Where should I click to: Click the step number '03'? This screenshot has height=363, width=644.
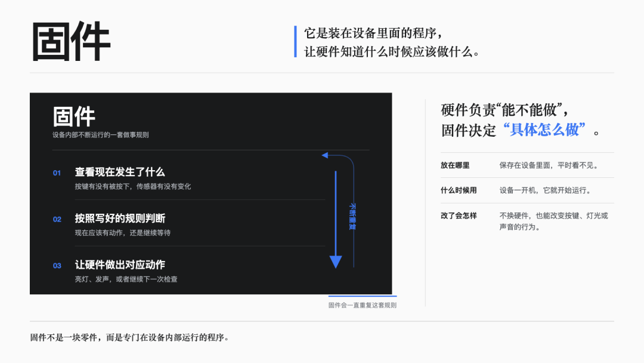coord(57,266)
